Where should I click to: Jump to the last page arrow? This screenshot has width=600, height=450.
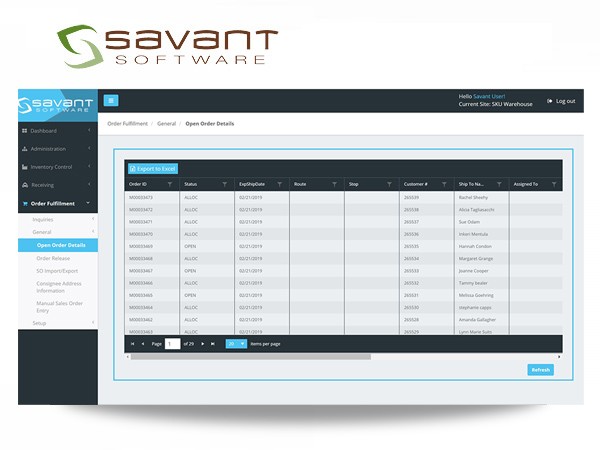click(213, 343)
